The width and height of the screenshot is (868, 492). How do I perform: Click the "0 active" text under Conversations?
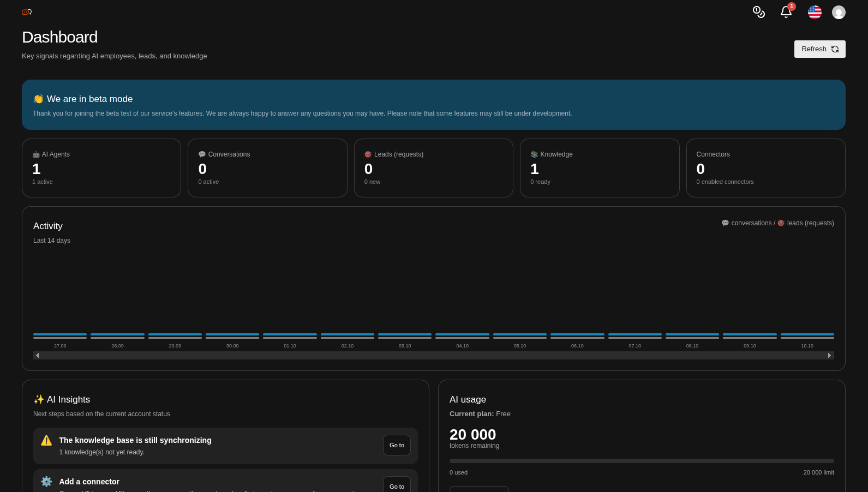(208, 182)
